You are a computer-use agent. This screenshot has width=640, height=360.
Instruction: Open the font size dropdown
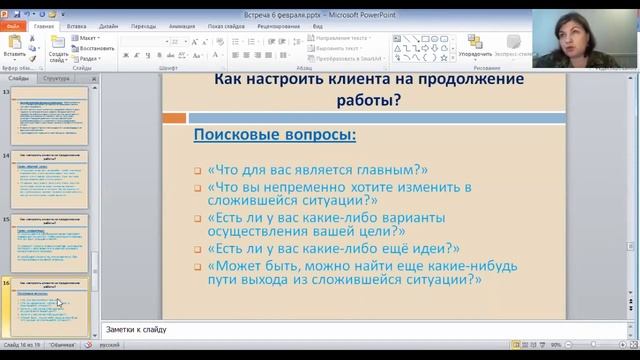pos(186,42)
